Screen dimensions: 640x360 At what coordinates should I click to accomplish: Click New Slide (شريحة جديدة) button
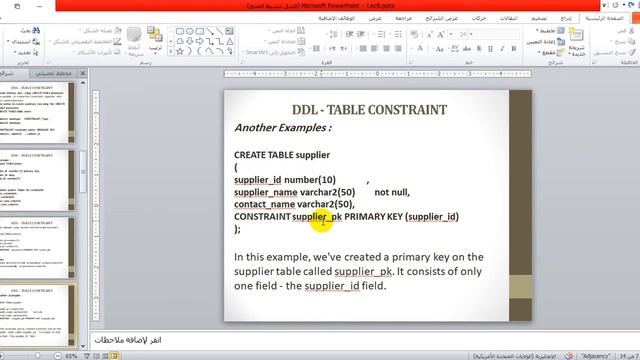point(577,42)
